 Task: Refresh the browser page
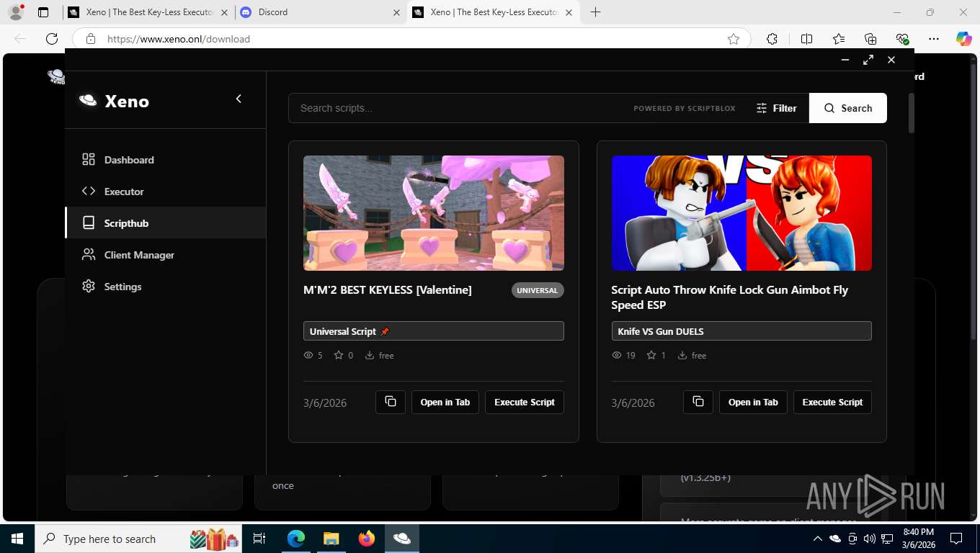[x=52, y=39]
